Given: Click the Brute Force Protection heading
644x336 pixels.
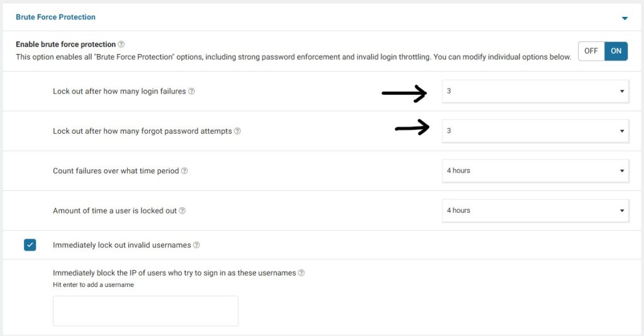Looking at the screenshot, I should (55, 17).
